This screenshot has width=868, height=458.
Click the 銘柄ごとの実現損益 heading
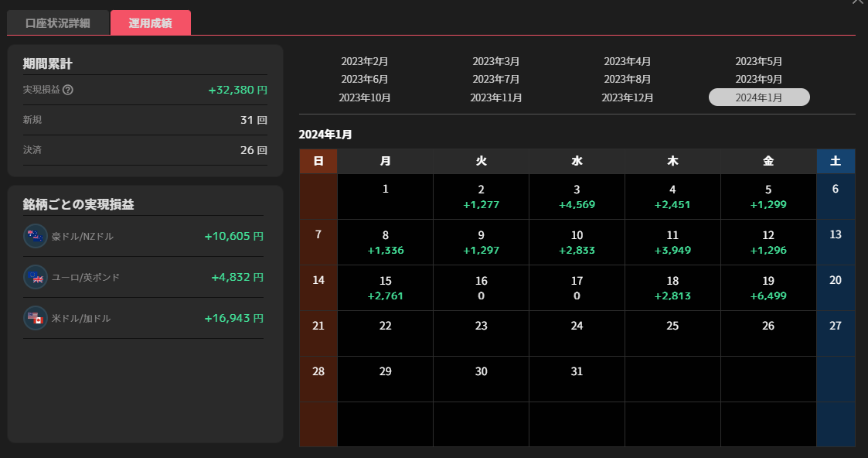click(79, 204)
